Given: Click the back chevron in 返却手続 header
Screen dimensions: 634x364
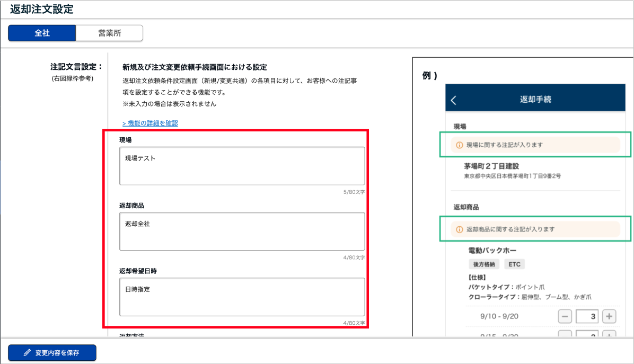Looking at the screenshot, I should pos(453,100).
